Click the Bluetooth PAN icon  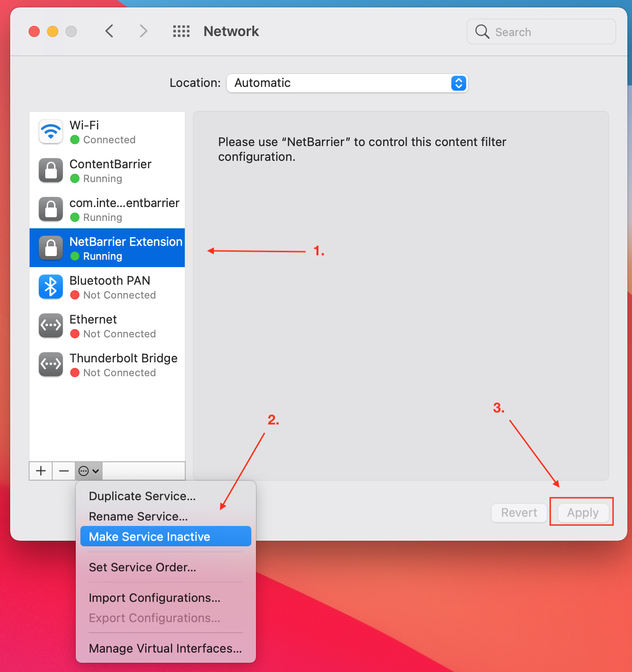(x=51, y=287)
